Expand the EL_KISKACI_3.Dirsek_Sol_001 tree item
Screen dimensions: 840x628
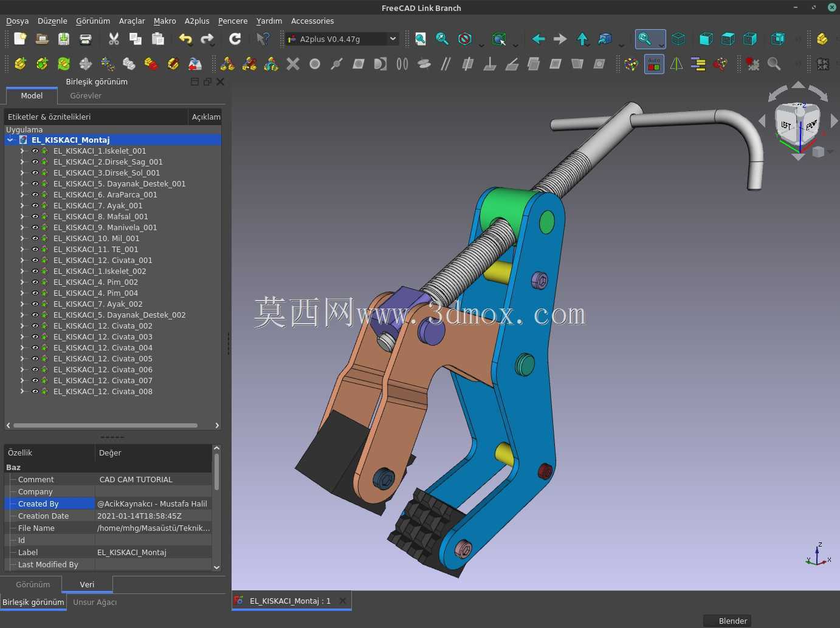click(22, 173)
